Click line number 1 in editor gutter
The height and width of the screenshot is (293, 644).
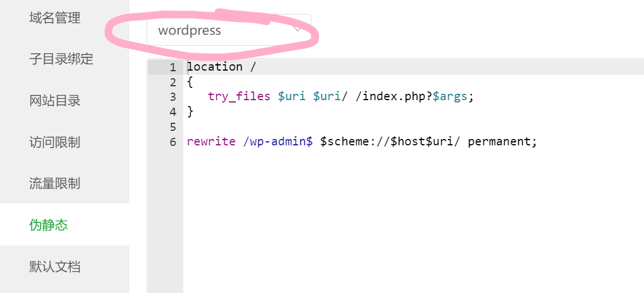pyautogui.click(x=172, y=67)
